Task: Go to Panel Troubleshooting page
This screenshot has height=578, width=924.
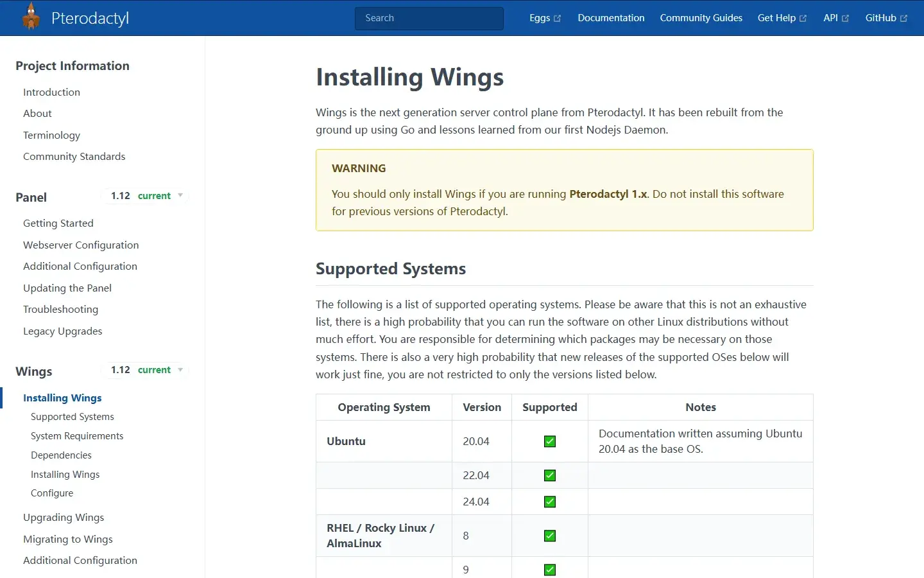Action: coord(60,309)
